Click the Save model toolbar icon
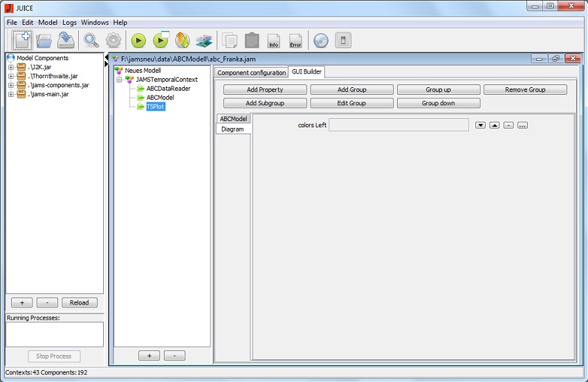This screenshot has height=382, width=588. pyautogui.click(x=66, y=40)
